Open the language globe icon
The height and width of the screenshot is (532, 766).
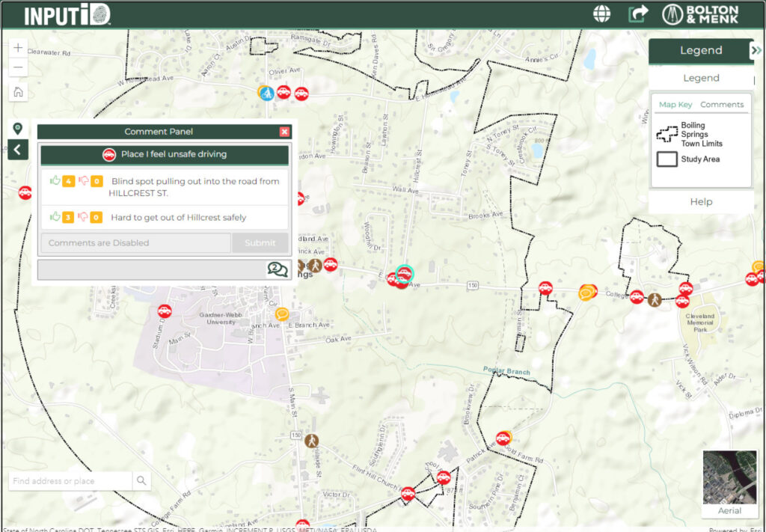601,13
